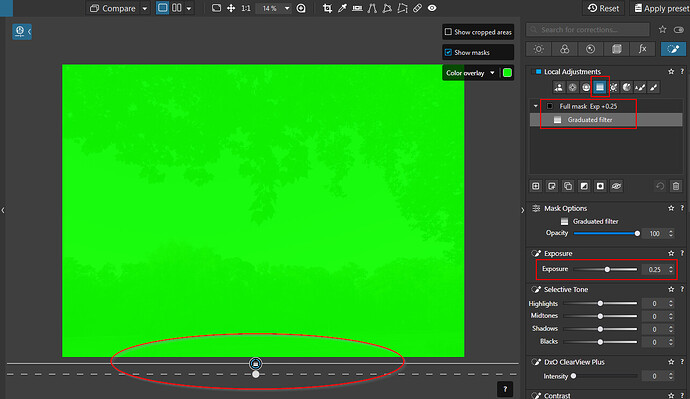690x399 pixels.
Task: Toggle mask visibility crossed-eye icon
Action: tap(616, 186)
